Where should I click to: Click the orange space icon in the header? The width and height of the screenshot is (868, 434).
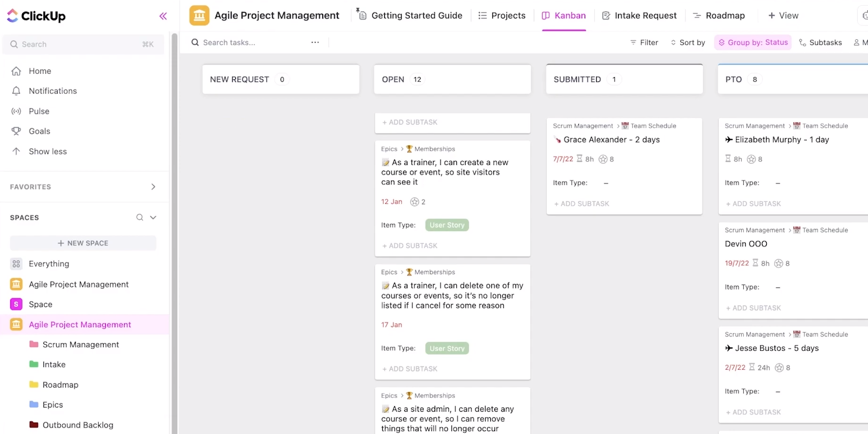[199, 16]
